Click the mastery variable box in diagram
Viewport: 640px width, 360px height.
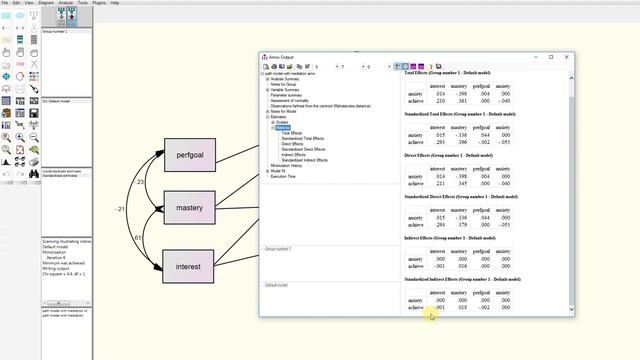coord(189,208)
